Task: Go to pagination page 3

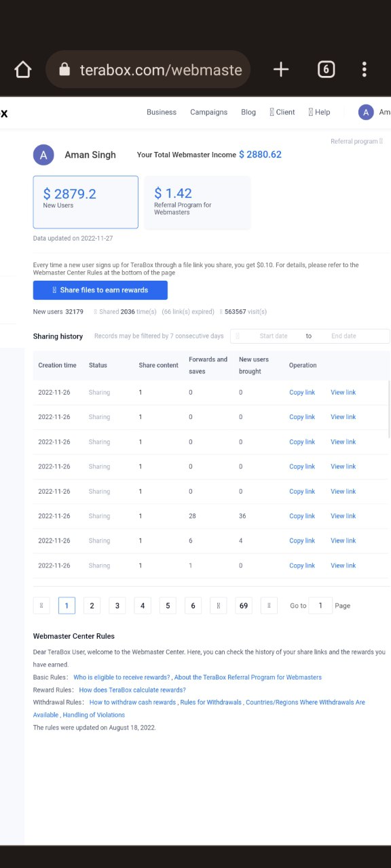Action: 117,606
